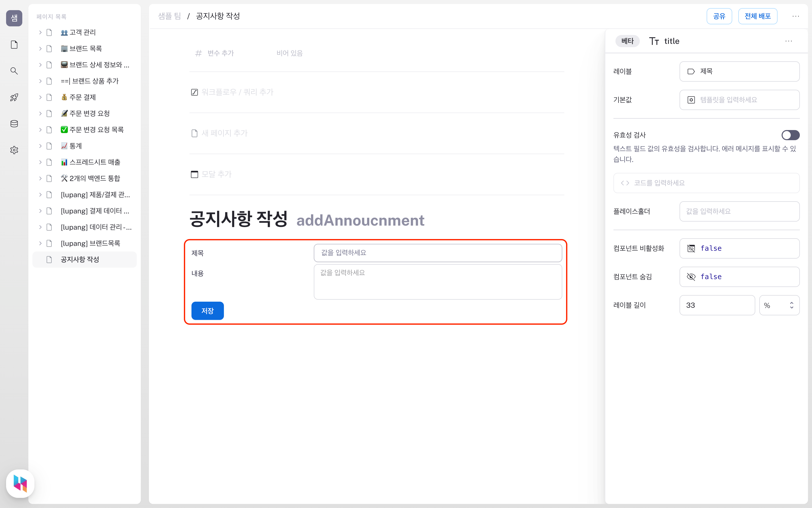Click 워크플로우 / 쿼리 추가
This screenshot has height=508, width=812.
(x=237, y=92)
